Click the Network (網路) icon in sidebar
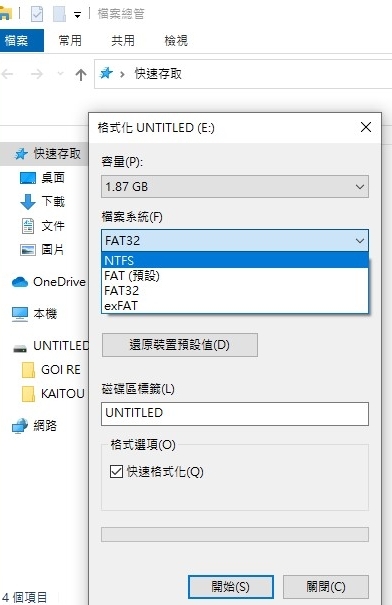This screenshot has width=392, height=605. click(20, 426)
